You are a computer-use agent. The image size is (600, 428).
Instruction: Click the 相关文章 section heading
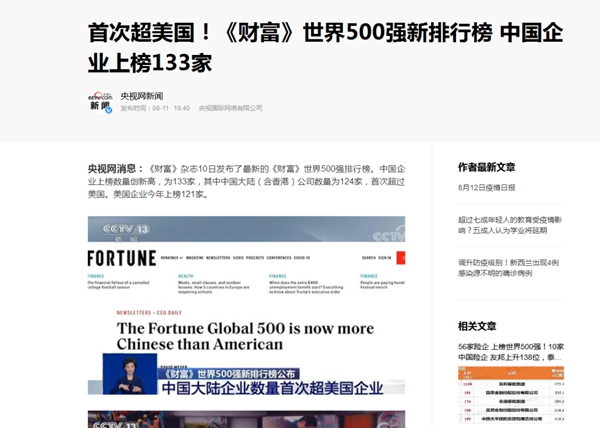coord(477,326)
